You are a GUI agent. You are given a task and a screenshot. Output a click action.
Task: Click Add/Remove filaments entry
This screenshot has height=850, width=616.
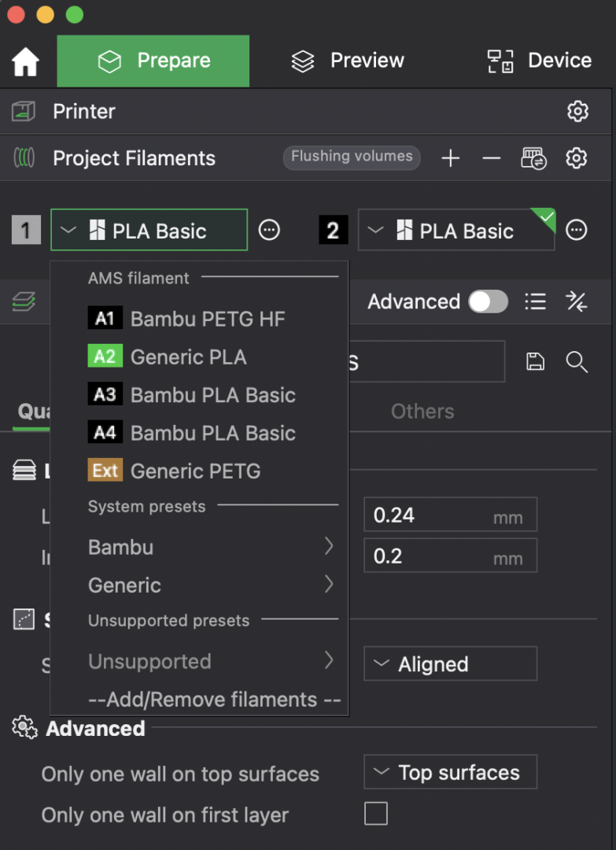tap(214, 700)
